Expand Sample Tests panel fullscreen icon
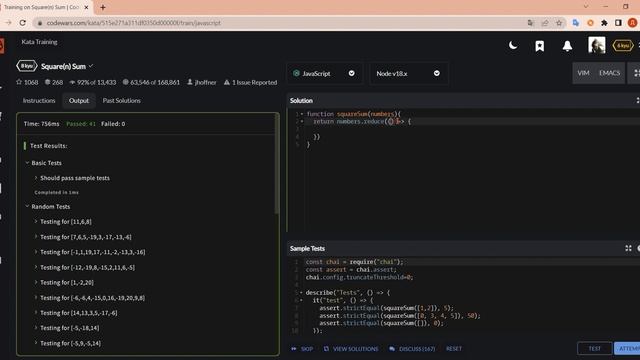This screenshot has width=640, height=360. (628, 248)
